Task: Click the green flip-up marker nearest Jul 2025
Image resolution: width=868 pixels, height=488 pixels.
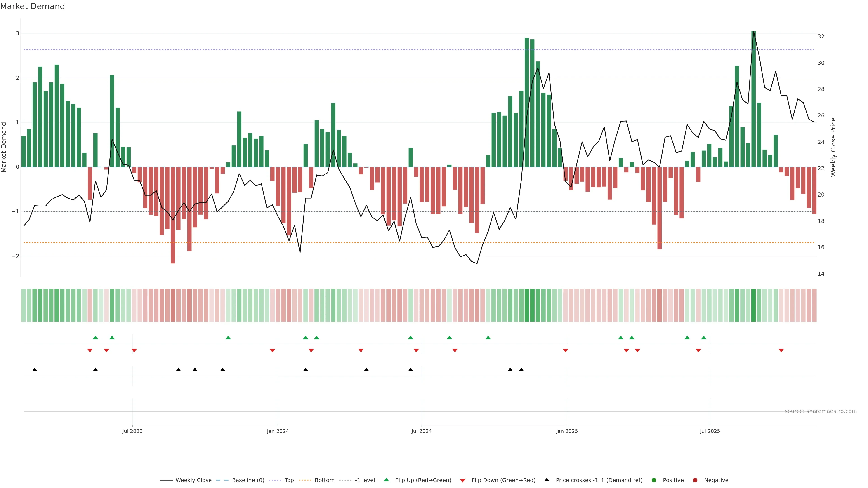Action: pos(704,338)
